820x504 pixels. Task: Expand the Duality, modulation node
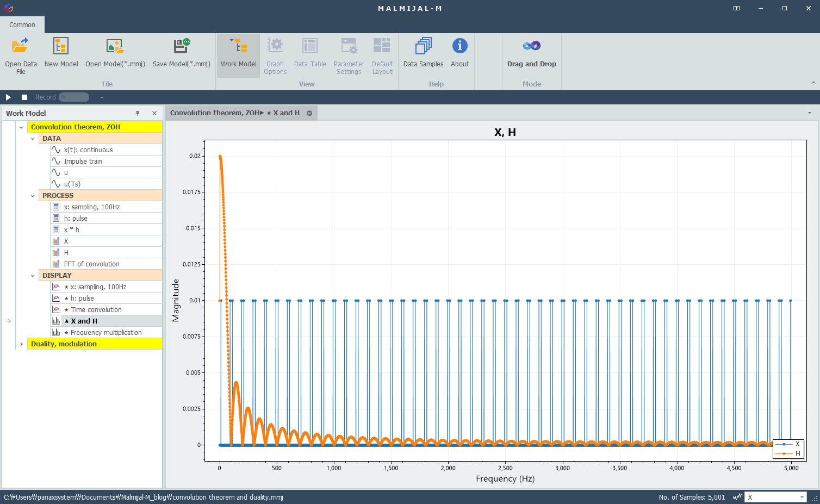click(x=21, y=344)
